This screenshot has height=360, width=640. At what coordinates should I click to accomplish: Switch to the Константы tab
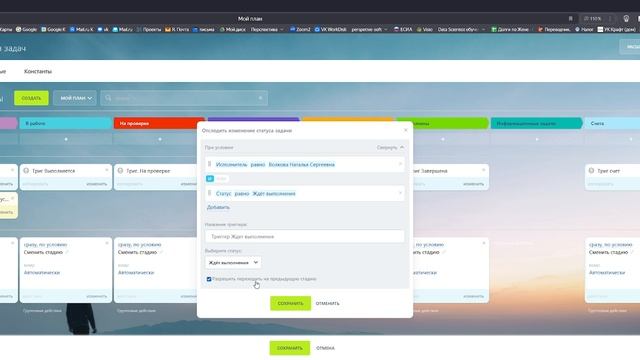pyautogui.click(x=38, y=71)
